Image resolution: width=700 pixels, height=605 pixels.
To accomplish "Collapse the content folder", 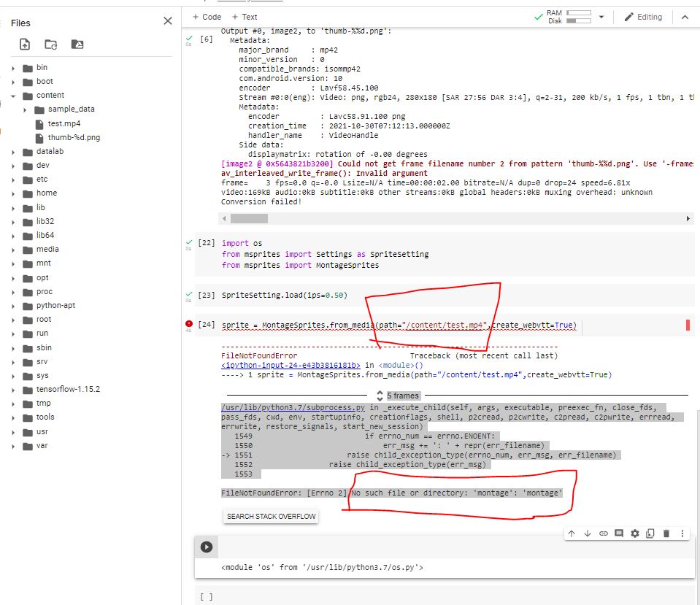I will coord(13,96).
